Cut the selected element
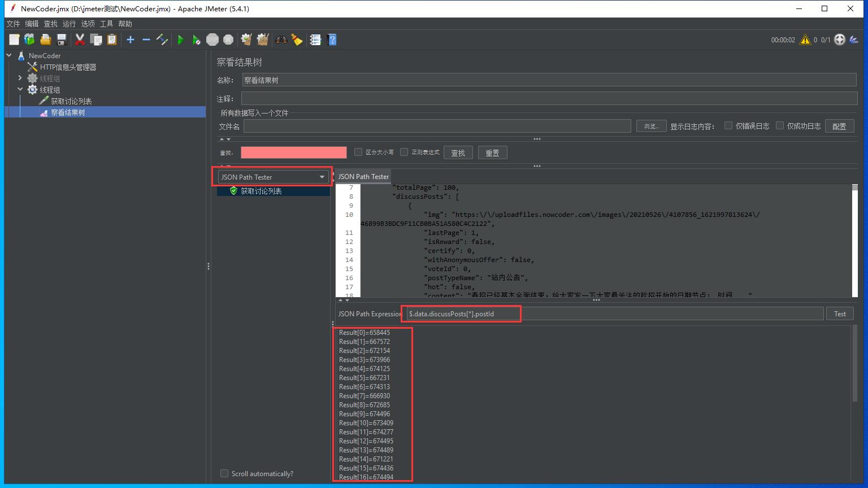868x488 pixels. tap(80, 40)
